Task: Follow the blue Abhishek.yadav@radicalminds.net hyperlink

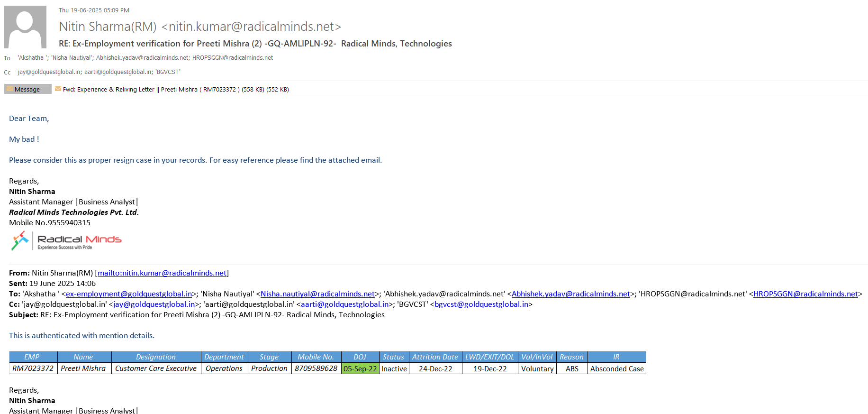Action: click(570, 294)
